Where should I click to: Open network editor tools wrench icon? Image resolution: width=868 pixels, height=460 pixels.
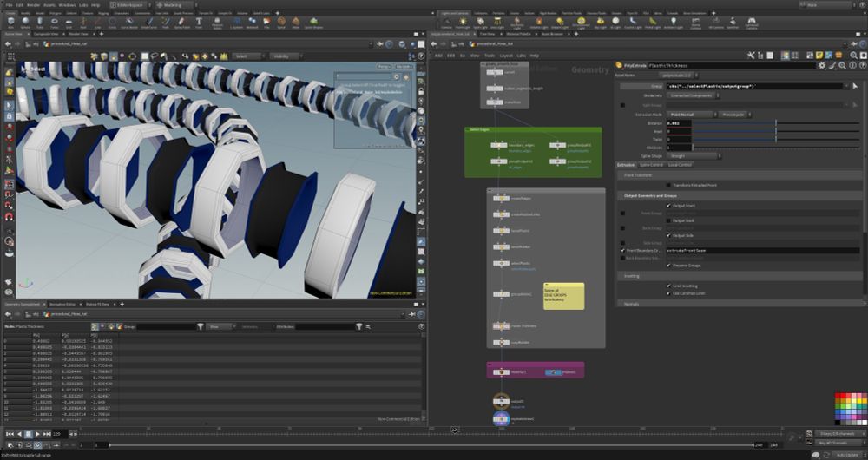(751, 56)
